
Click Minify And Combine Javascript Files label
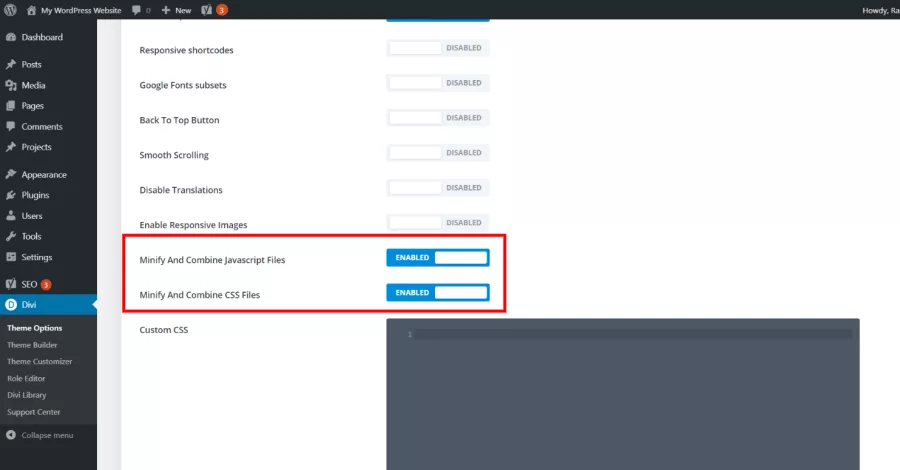[x=212, y=260]
